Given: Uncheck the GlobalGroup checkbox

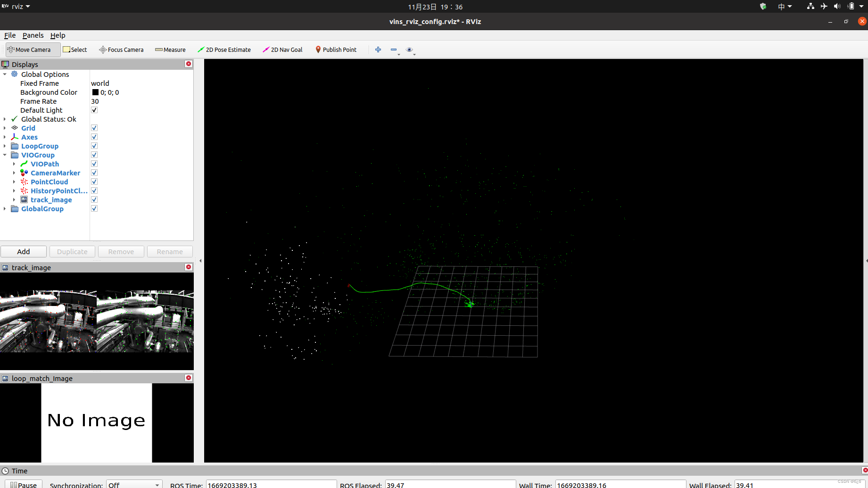Looking at the screenshot, I should click(94, 208).
